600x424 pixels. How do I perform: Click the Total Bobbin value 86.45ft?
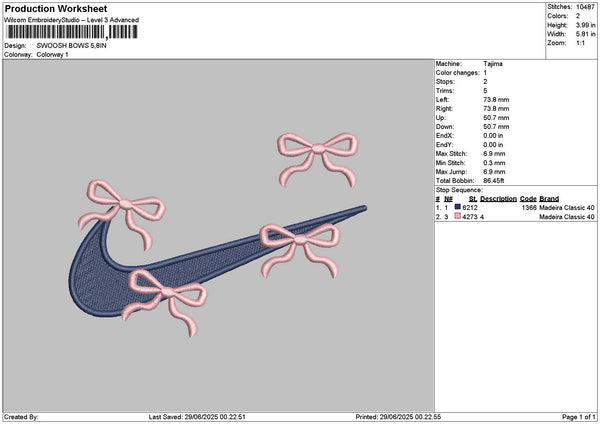[494, 181]
